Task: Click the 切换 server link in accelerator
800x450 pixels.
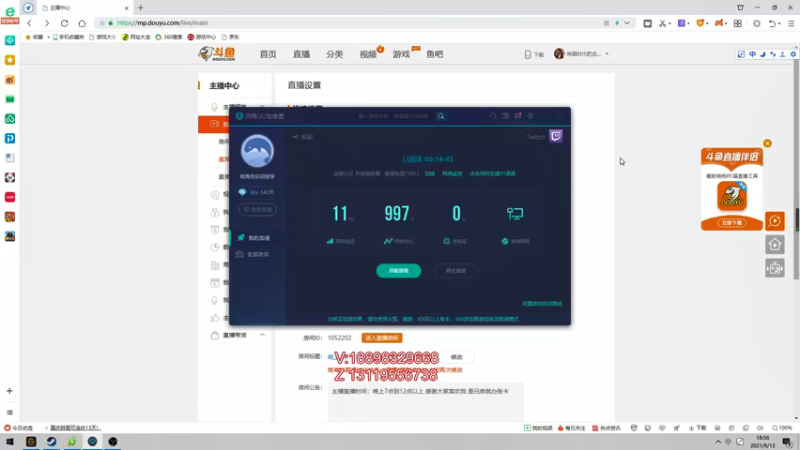Action: [430, 173]
